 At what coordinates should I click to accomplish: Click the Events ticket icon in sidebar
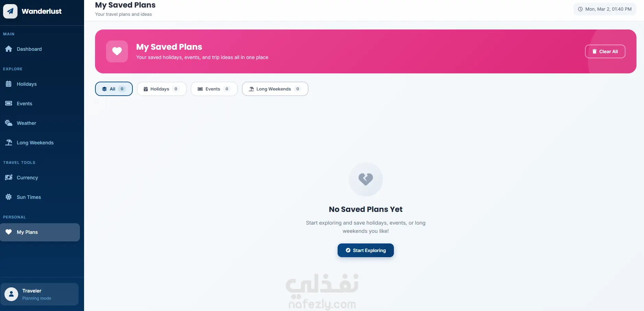[x=9, y=104]
